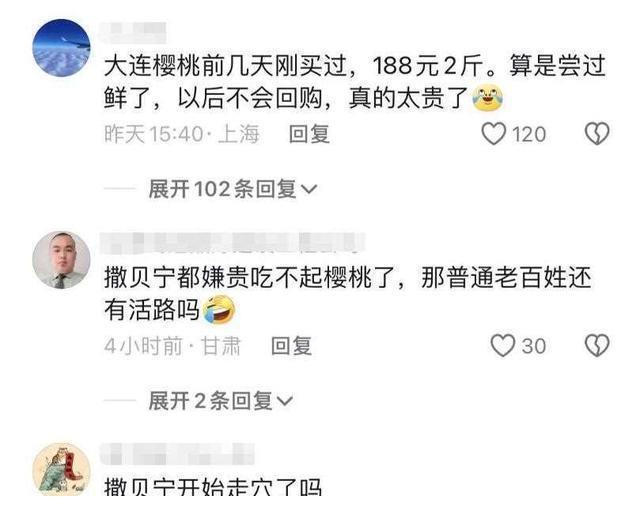Open the cartoon cat avatar profile

tap(61, 469)
